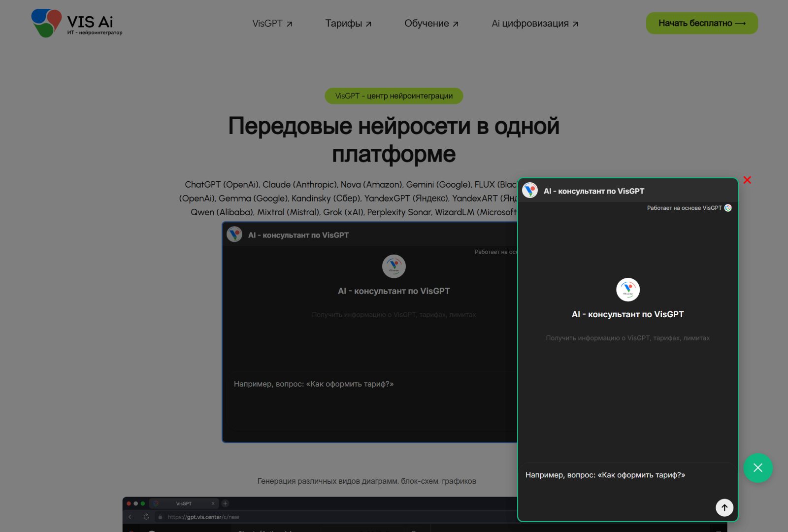The image size is (788, 532).
Task: Click the OpenAI logo beside 'Работает на основе VisGPT'
Action: (727, 208)
